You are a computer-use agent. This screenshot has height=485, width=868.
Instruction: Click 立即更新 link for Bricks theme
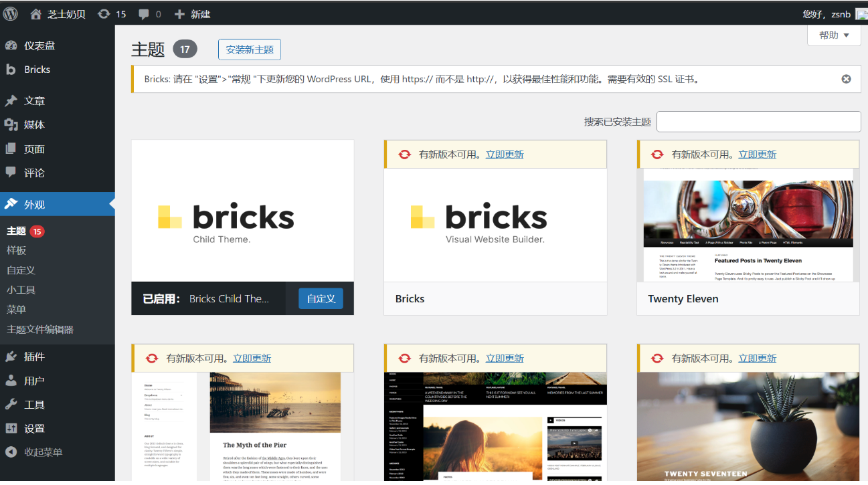(505, 155)
